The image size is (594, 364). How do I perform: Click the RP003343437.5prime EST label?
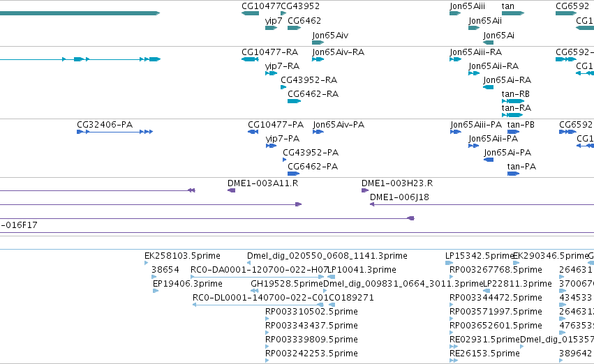tap(311, 326)
